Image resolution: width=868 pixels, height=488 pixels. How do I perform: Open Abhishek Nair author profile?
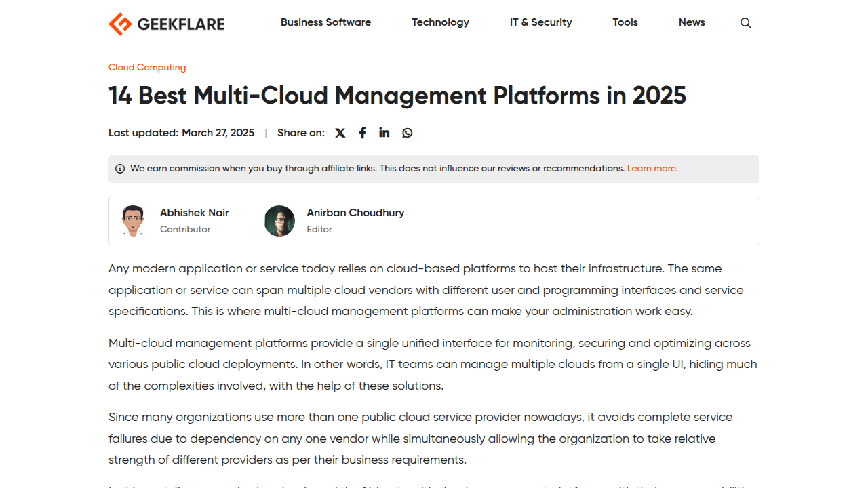tap(195, 213)
